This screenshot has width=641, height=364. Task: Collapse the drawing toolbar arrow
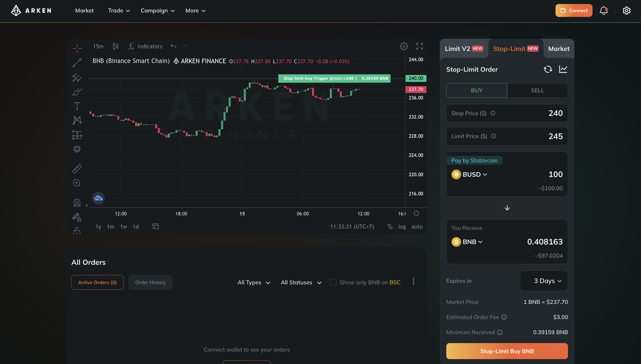coord(87,206)
